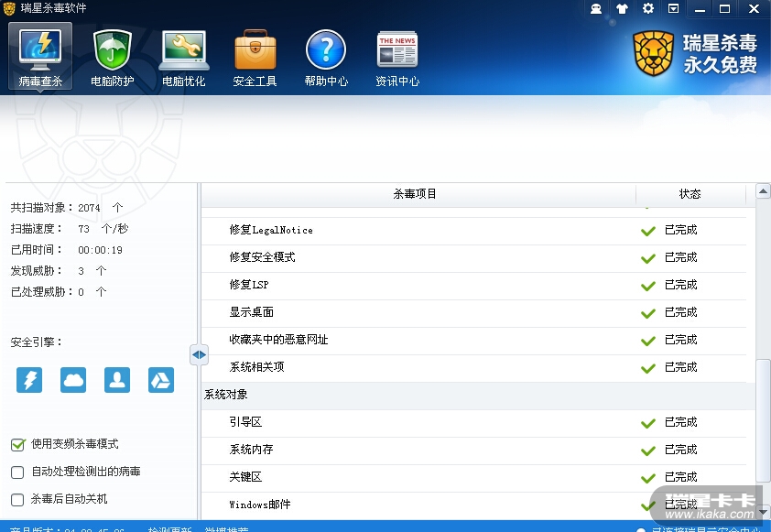
Task: Click the 共扫描对象 count 2074
Action: 89,208
